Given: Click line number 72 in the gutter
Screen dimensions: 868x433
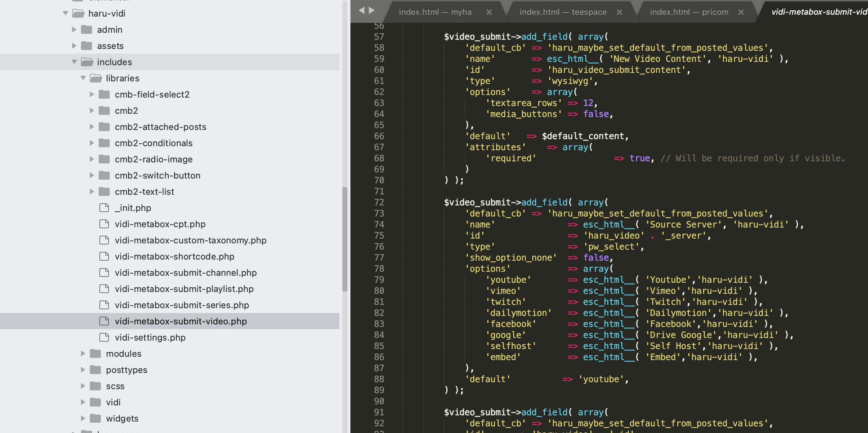Looking at the screenshot, I should click(x=379, y=203).
